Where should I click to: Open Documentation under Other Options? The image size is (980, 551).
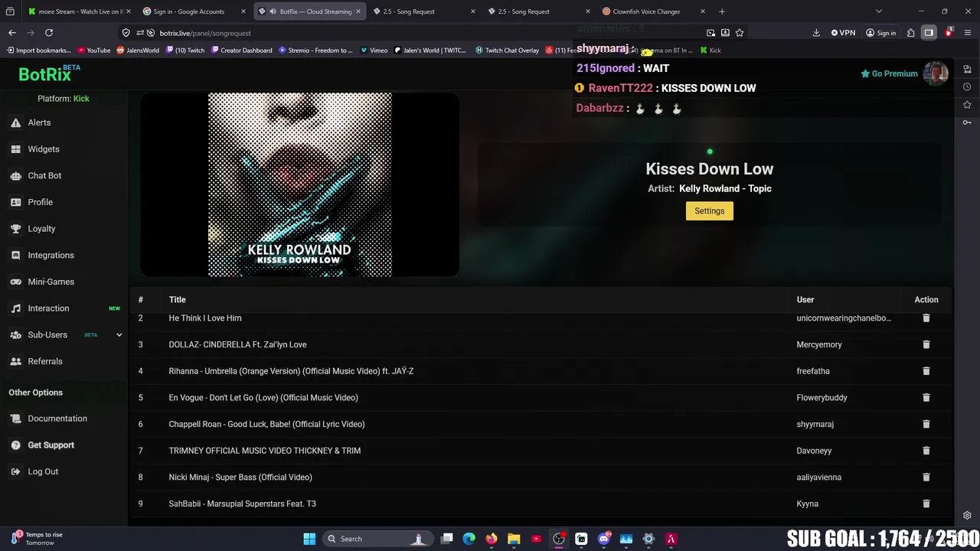[x=57, y=419]
